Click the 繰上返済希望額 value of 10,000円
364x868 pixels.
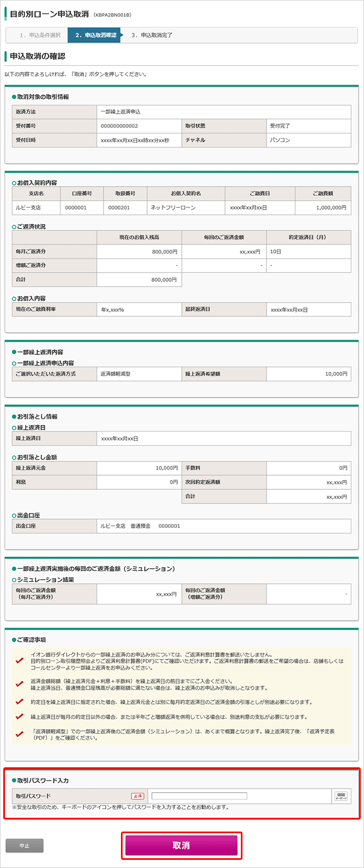click(x=336, y=374)
